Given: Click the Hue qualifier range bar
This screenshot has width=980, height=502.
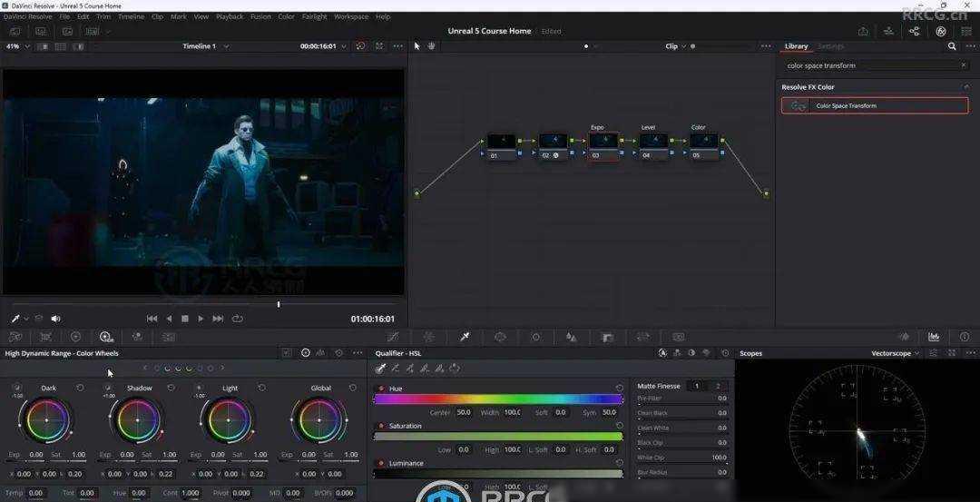Looking at the screenshot, I should (498, 399).
